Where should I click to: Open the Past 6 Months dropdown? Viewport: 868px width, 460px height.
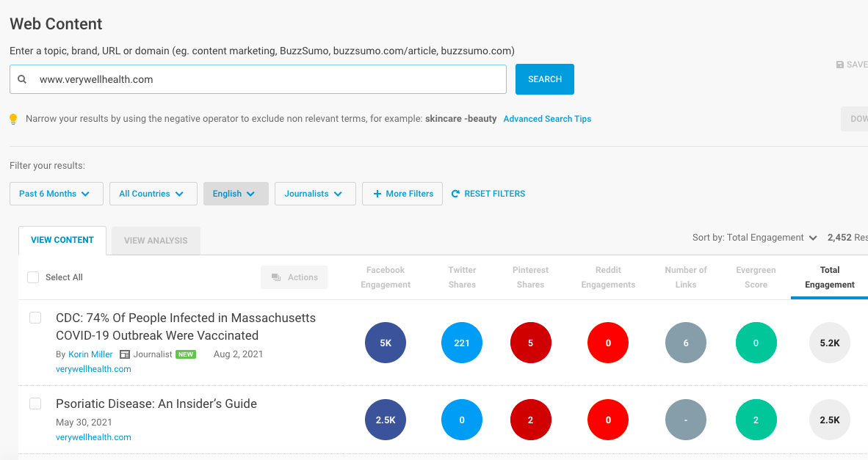point(56,194)
